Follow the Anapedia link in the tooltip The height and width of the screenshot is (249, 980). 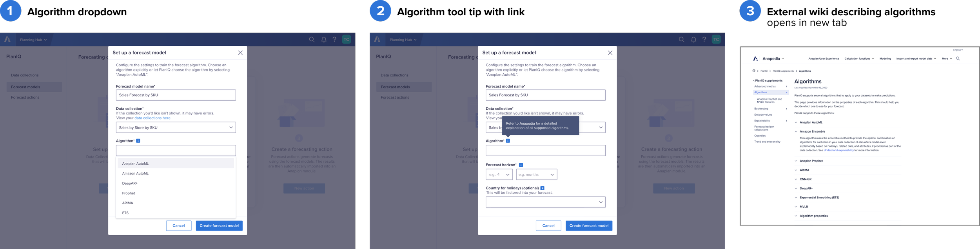[527, 124]
